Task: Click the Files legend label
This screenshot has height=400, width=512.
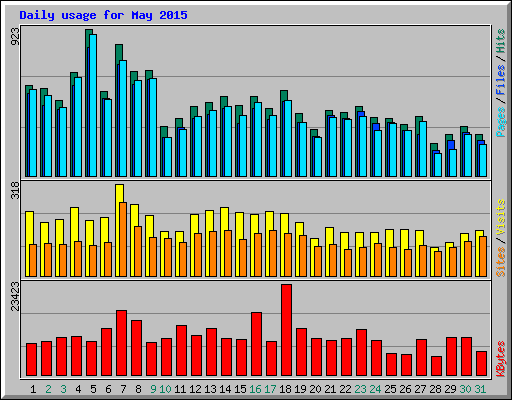Action: pos(501,80)
